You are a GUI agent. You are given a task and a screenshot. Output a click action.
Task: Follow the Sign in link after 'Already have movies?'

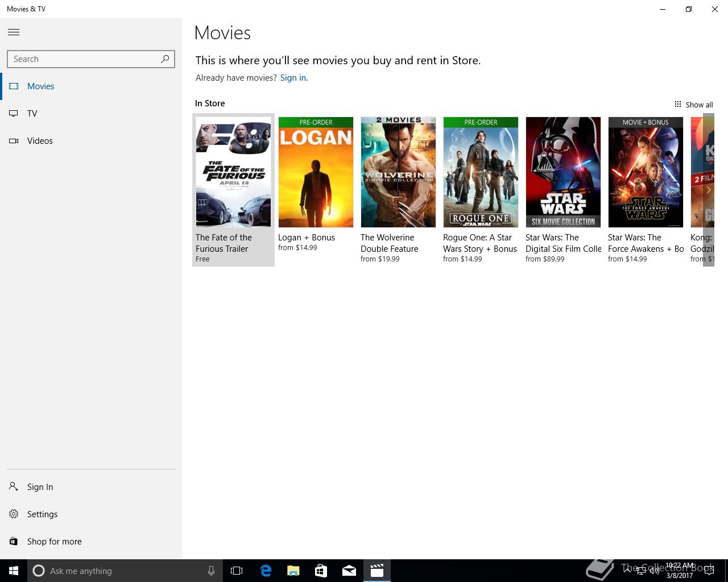click(293, 78)
